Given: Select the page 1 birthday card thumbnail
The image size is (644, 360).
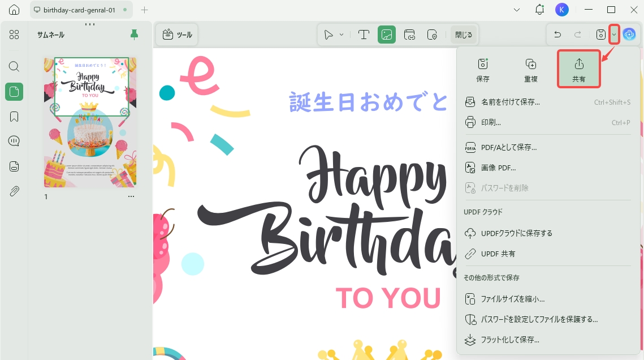Looking at the screenshot, I should click(x=90, y=122).
